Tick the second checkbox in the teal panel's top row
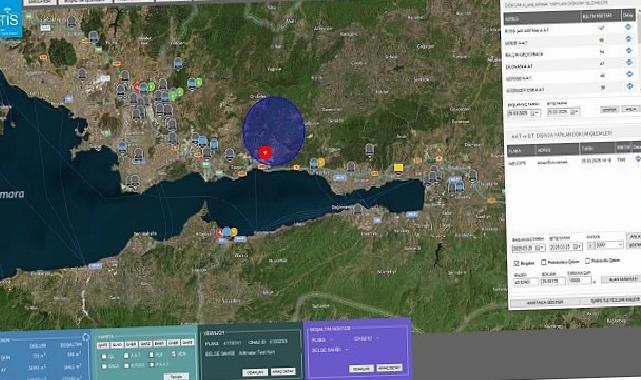This screenshot has height=380, width=641. 126,356
